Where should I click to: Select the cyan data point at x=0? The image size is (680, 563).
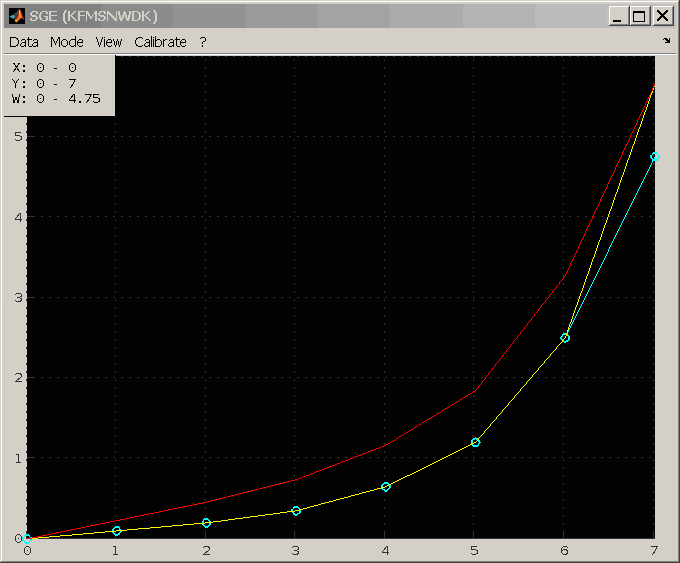tap(27, 539)
